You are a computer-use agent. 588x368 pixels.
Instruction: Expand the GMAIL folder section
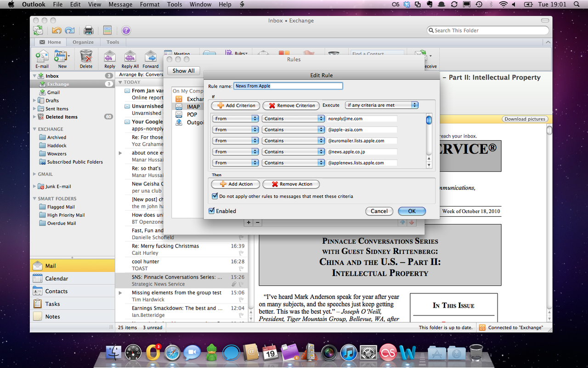(x=34, y=174)
